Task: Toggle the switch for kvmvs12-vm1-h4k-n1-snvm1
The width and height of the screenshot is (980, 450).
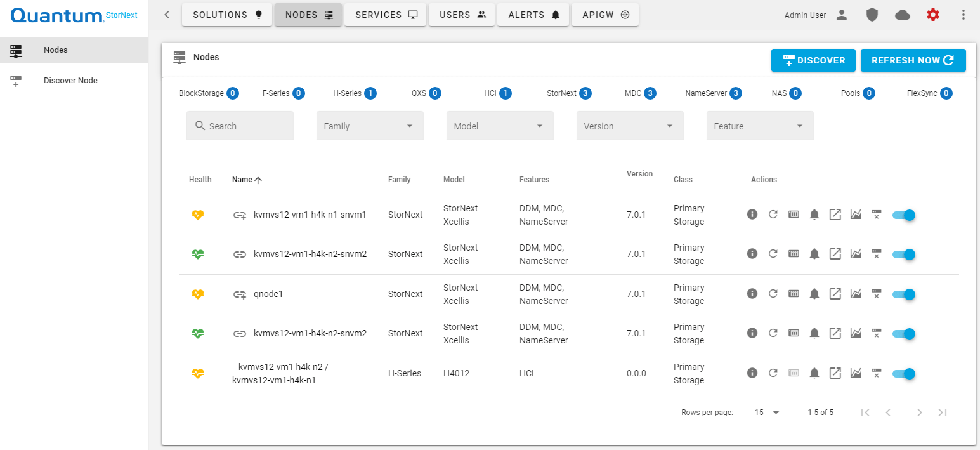Action: pyautogui.click(x=903, y=215)
